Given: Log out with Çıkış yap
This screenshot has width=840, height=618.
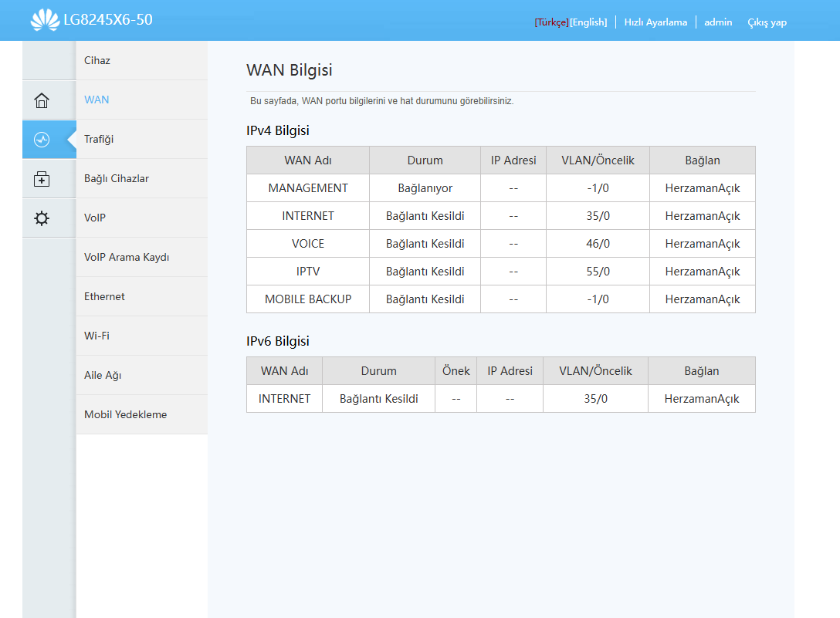Looking at the screenshot, I should (x=767, y=22).
